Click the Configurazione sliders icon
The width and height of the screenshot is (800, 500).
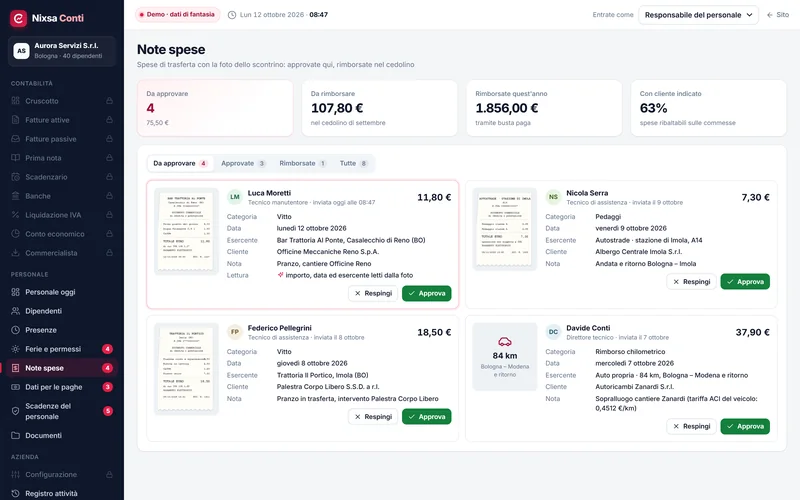15,474
